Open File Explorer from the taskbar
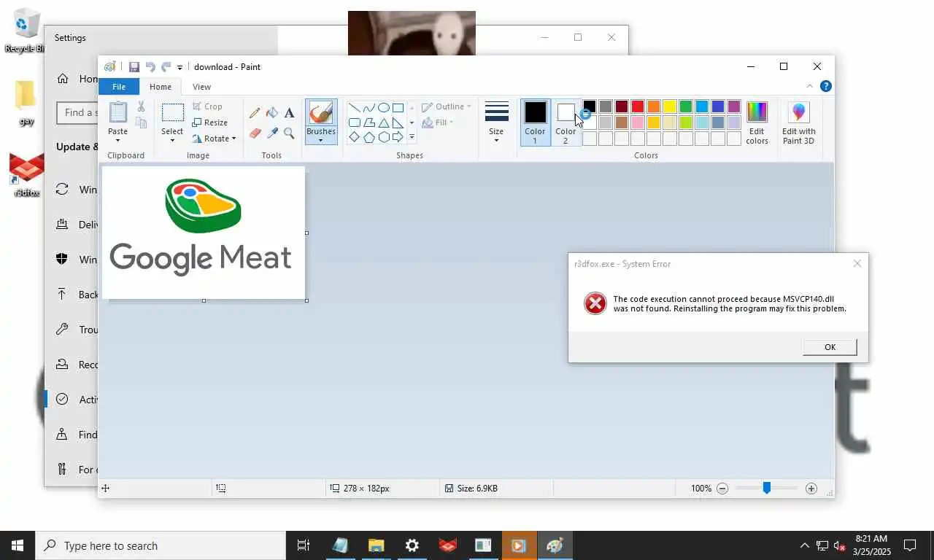Image resolution: width=934 pixels, height=560 pixels. 376,545
